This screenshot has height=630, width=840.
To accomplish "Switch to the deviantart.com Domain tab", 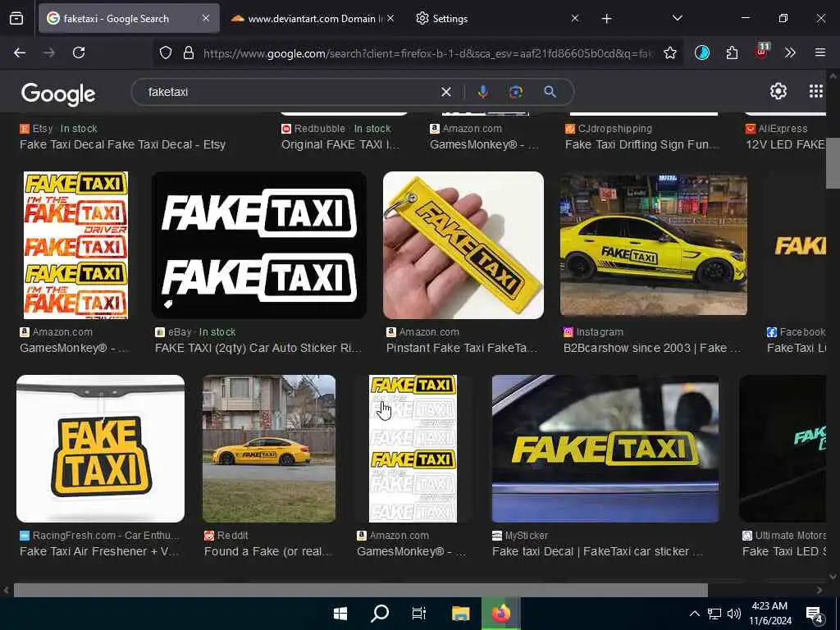I will [x=313, y=19].
